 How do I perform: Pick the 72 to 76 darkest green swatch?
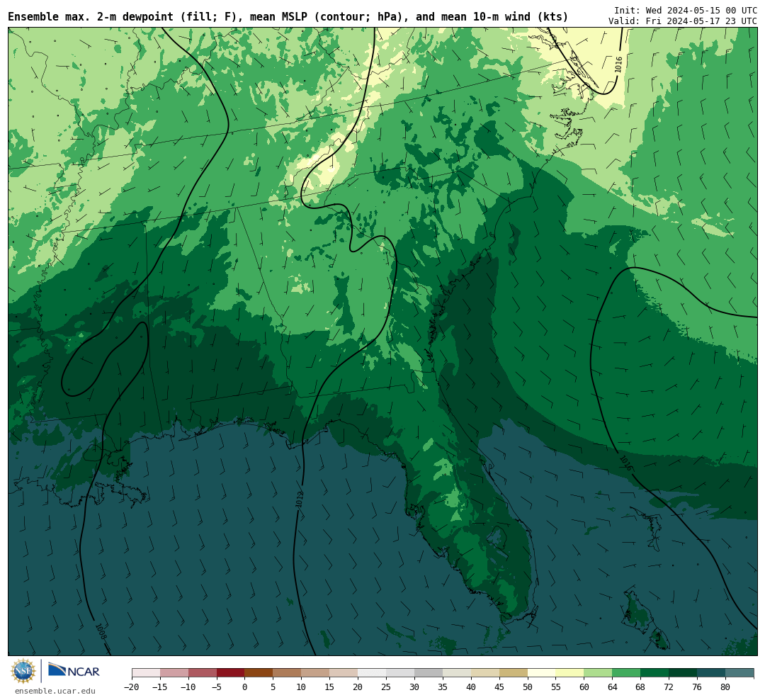(683, 672)
